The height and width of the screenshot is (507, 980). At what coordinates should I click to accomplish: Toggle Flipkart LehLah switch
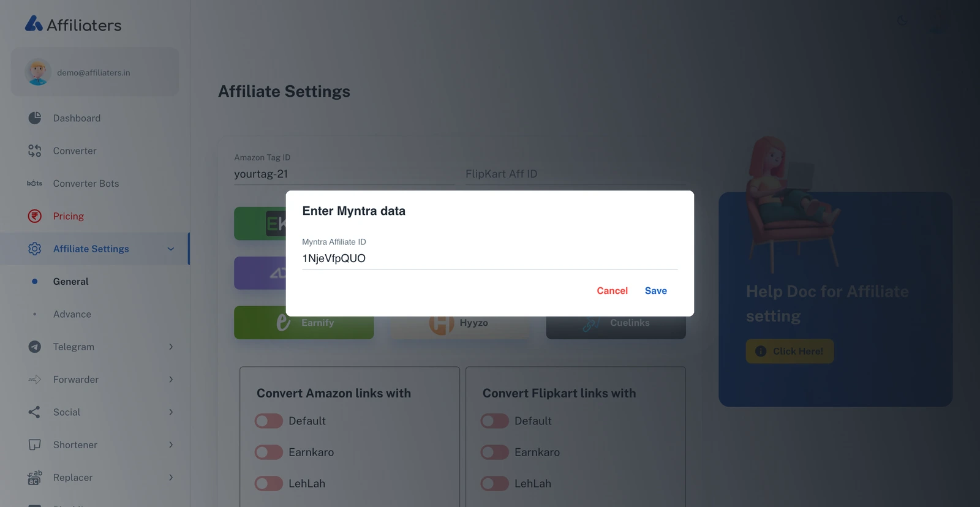pos(495,483)
